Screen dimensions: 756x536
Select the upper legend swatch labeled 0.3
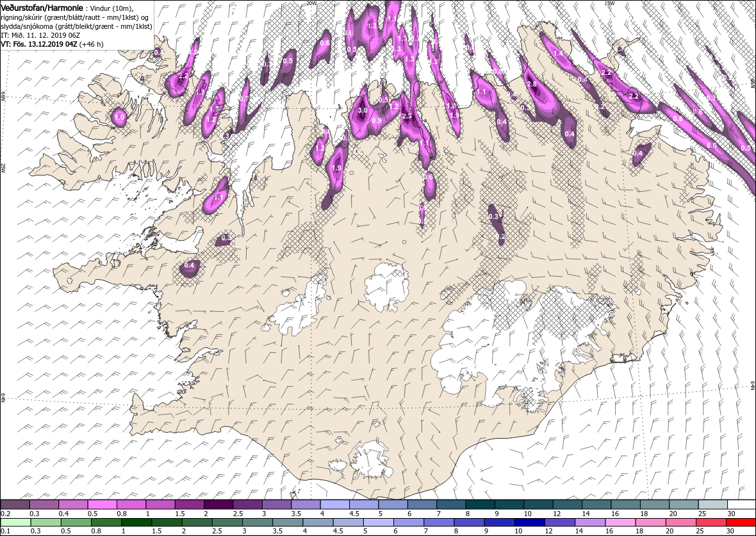pyautogui.click(x=44, y=505)
